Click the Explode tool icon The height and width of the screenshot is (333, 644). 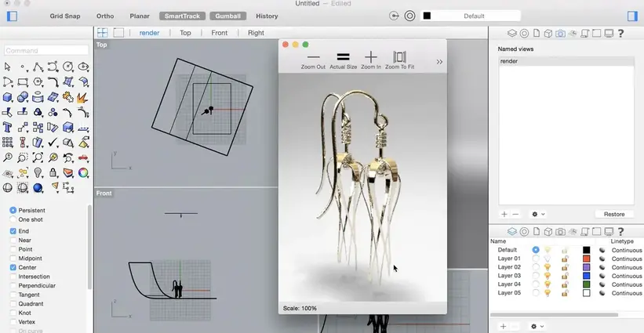(82, 97)
